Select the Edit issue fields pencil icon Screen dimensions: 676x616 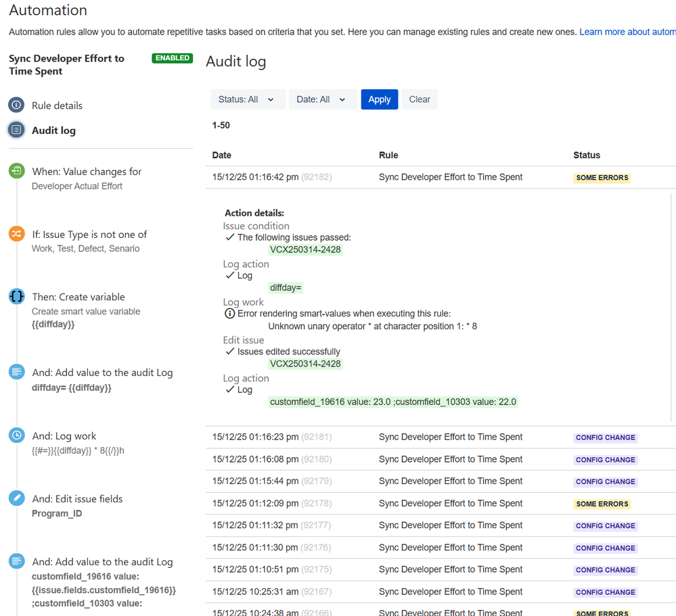click(16, 498)
